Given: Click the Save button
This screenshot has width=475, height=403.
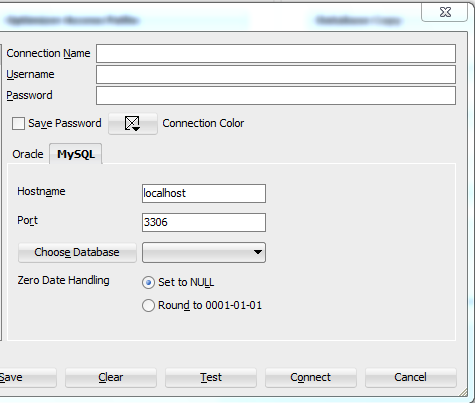Looking at the screenshot, I should tap(28, 377).
